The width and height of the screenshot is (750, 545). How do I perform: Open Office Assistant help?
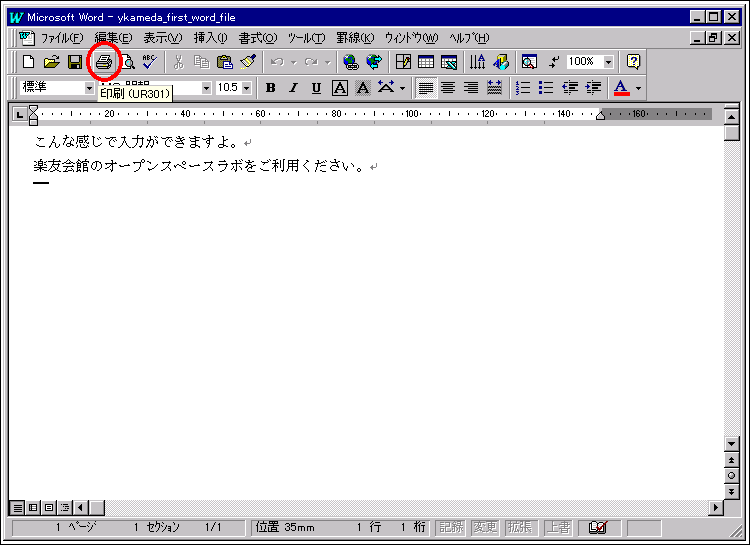[633, 62]
